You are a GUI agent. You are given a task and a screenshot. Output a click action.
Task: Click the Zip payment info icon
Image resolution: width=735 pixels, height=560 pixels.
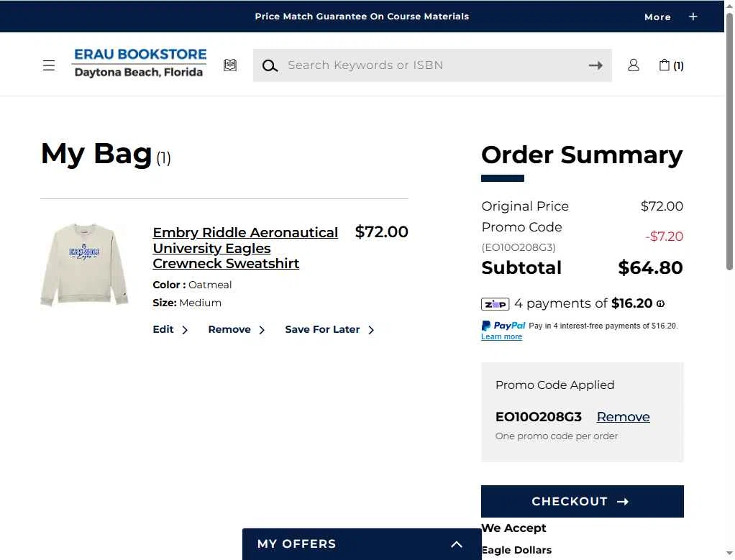pos(660,303)
